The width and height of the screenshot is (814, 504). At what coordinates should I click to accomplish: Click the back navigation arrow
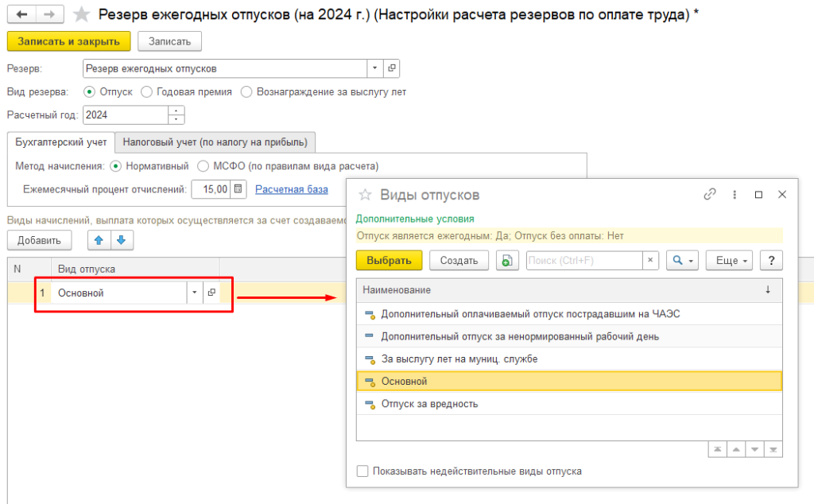point(21,14)
